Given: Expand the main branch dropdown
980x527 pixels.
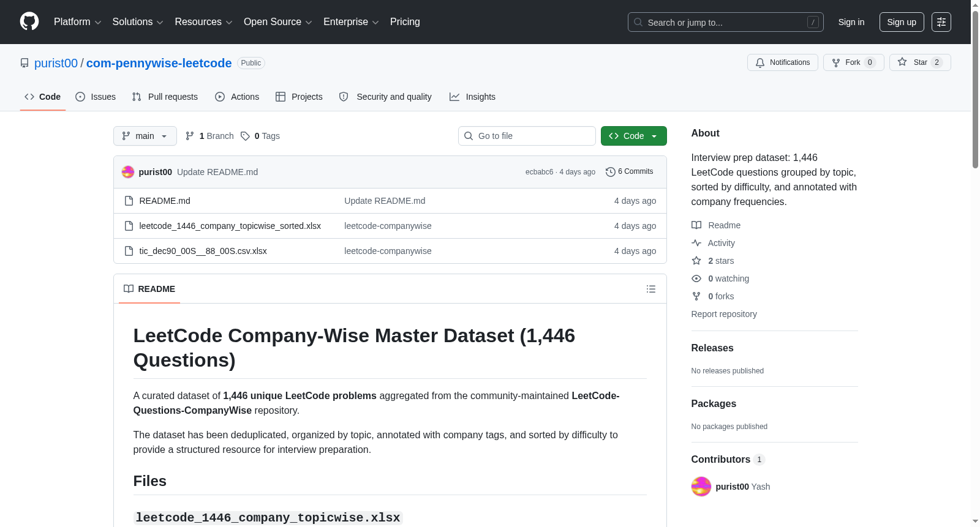Looking at the screenshot, I should point(145,136).
